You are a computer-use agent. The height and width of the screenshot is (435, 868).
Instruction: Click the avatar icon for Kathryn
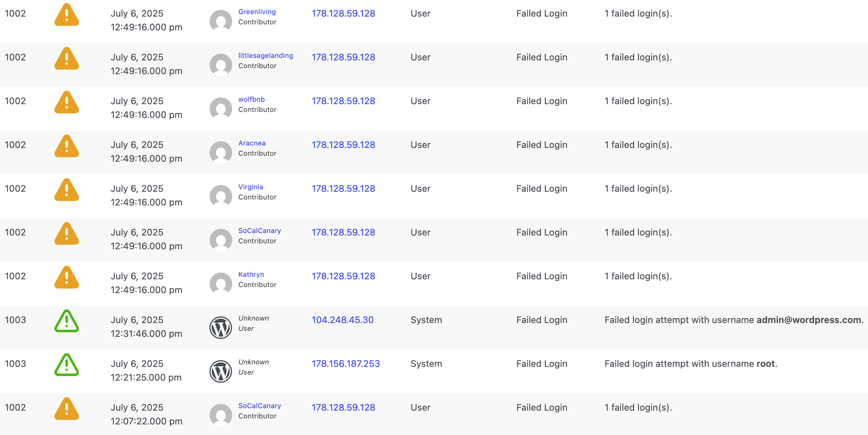pos(221,284)
